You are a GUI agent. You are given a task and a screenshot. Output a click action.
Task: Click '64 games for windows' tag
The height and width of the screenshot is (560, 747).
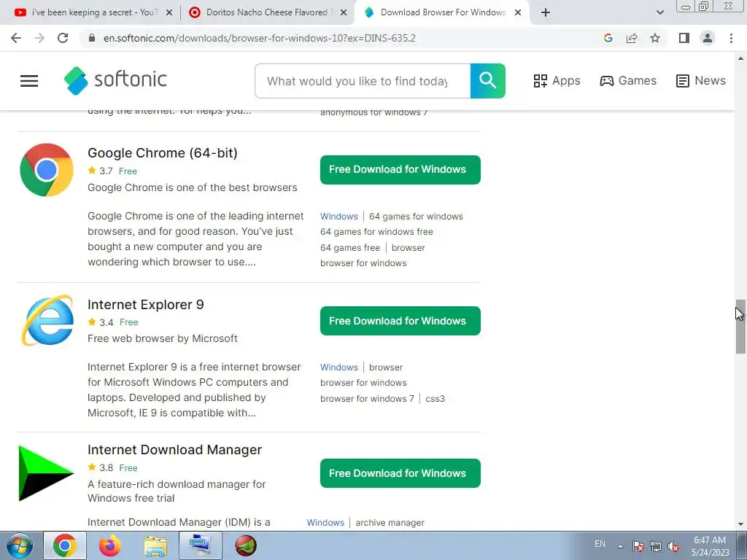(416, 216)
